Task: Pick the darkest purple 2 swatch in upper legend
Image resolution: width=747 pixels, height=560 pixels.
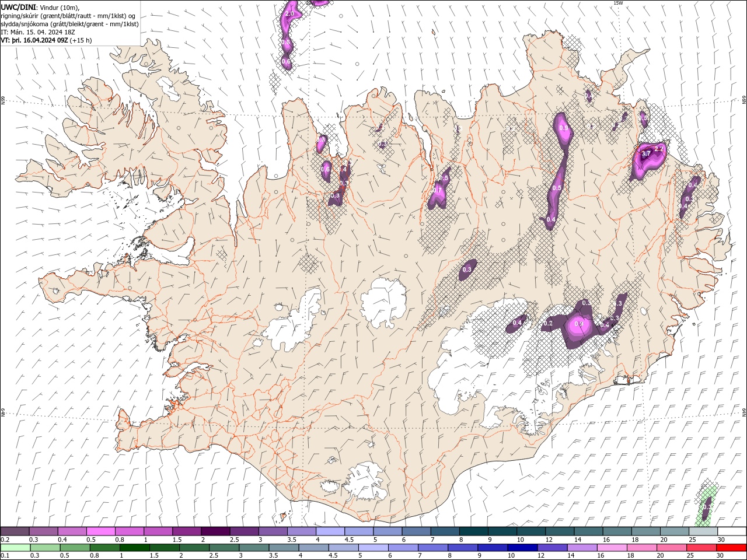Action: [x=215, y=531]
